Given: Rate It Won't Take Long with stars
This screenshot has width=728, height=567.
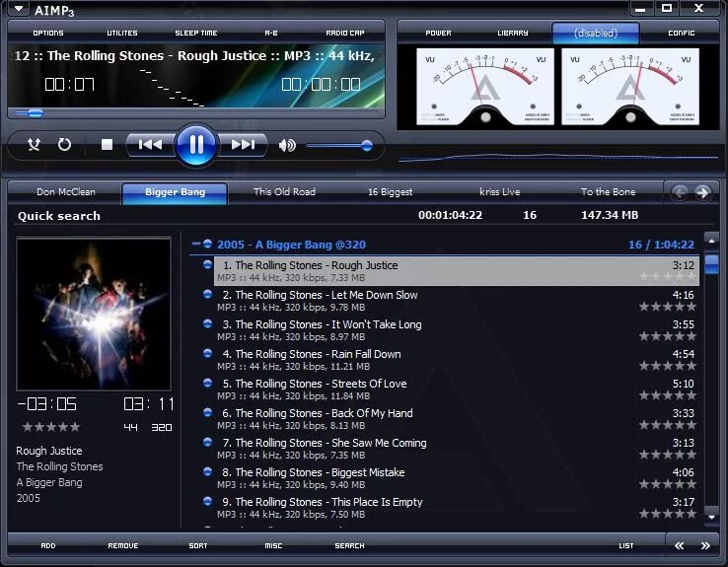Looking at the screenshot, I should pos(668,336).
